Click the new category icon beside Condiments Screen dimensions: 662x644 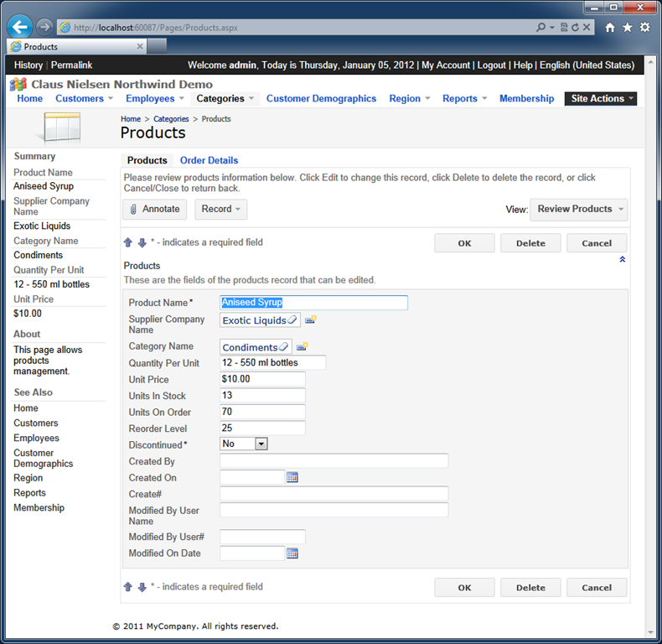[302, 347]
